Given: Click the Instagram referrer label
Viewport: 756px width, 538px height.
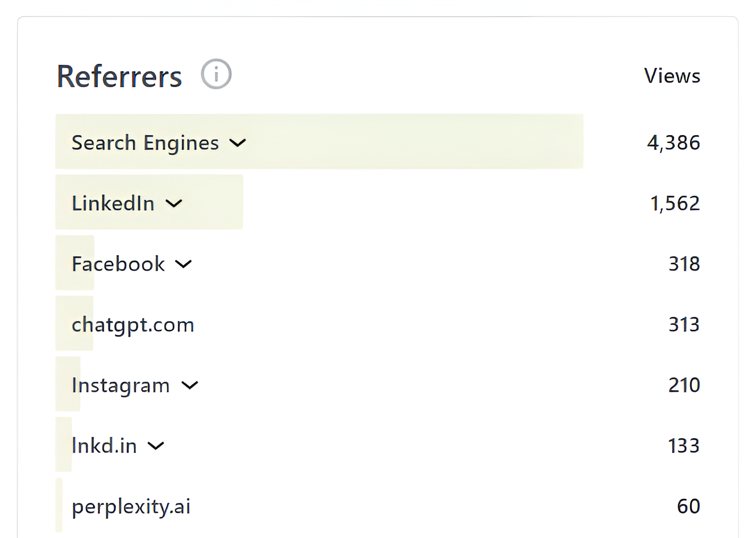Looking at the screenshot, I should point(121,385).
